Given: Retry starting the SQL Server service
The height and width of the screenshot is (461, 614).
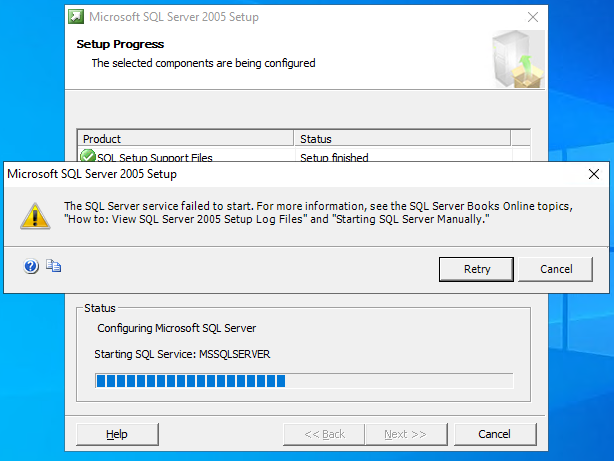Looking at the screenshot, I should pos(476,269).
